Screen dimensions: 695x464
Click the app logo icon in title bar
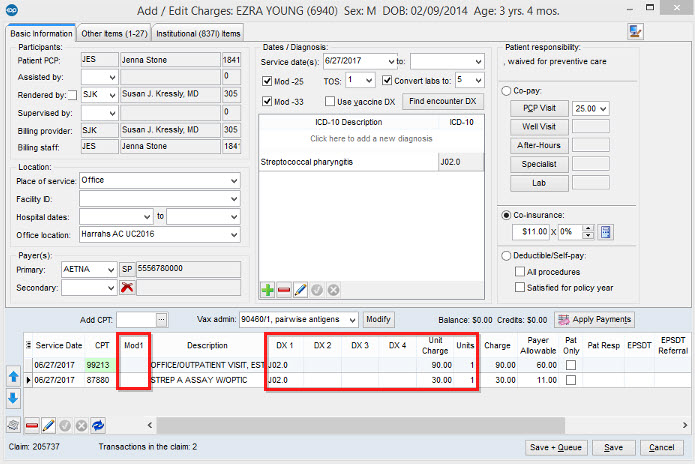[x=12, y=10]
